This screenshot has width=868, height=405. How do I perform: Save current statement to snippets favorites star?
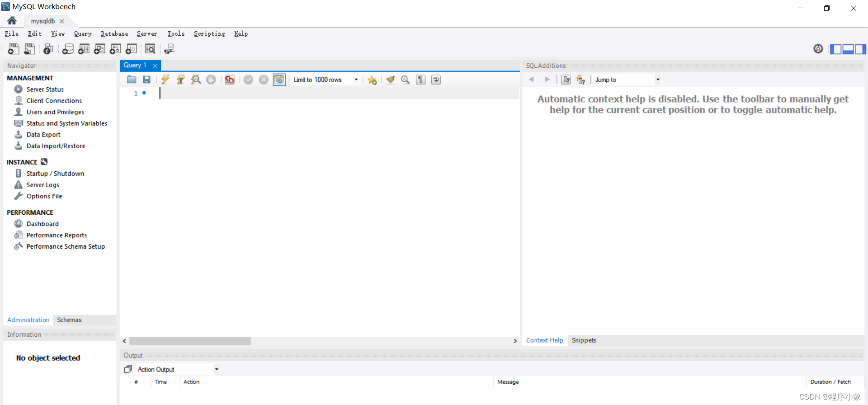(372, 80)
